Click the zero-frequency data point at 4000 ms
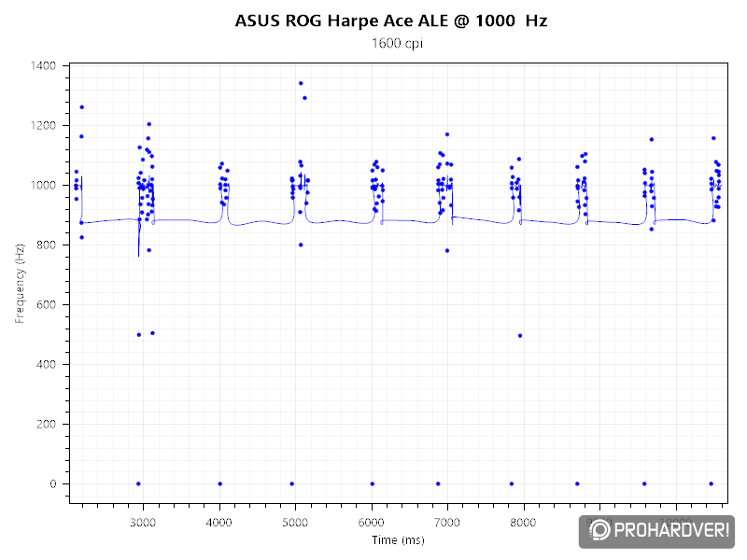This screenshot has width=747, height=560. 220,483
